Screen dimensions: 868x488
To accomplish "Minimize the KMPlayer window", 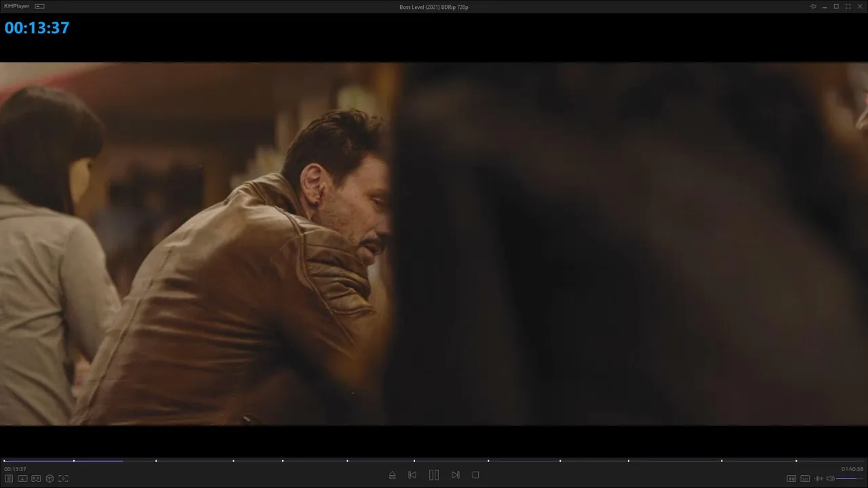I will tap(825, 6).
